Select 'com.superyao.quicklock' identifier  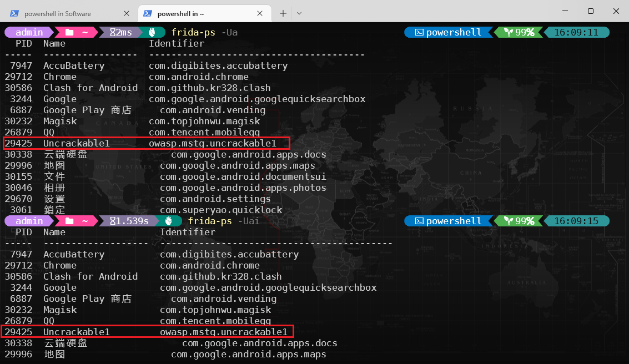tap(221, 210)
